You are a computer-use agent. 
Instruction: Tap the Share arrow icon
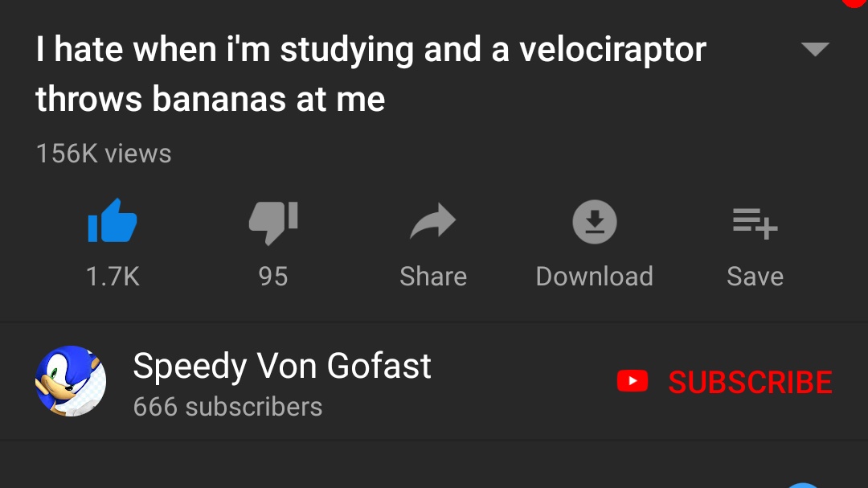pyautogui.click(x=433, y=222)
